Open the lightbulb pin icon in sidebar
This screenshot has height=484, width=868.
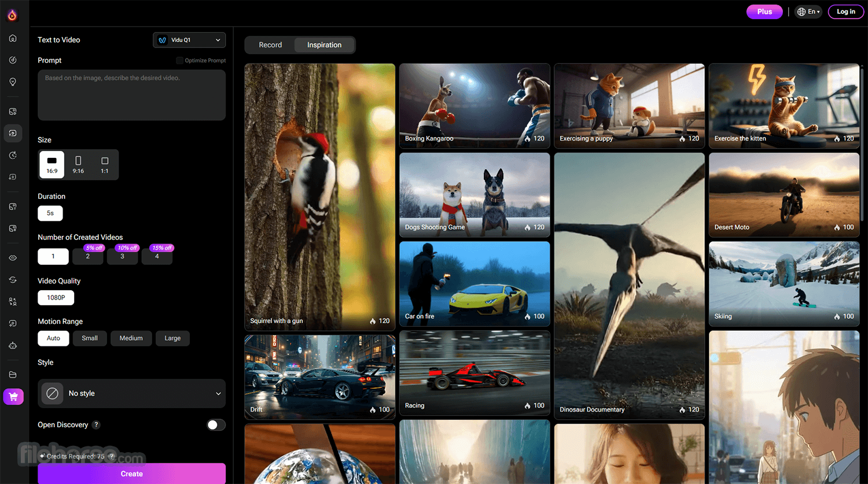[13, 82]
